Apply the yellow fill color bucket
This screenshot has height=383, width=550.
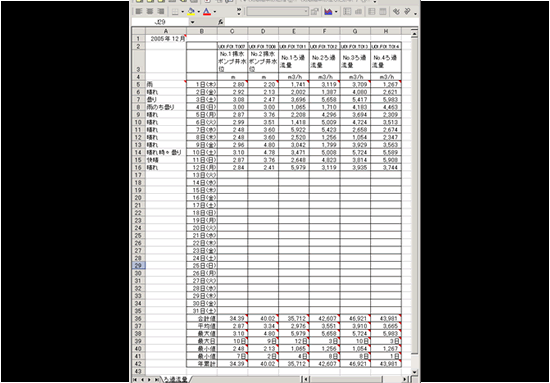[x=191, y=12]
